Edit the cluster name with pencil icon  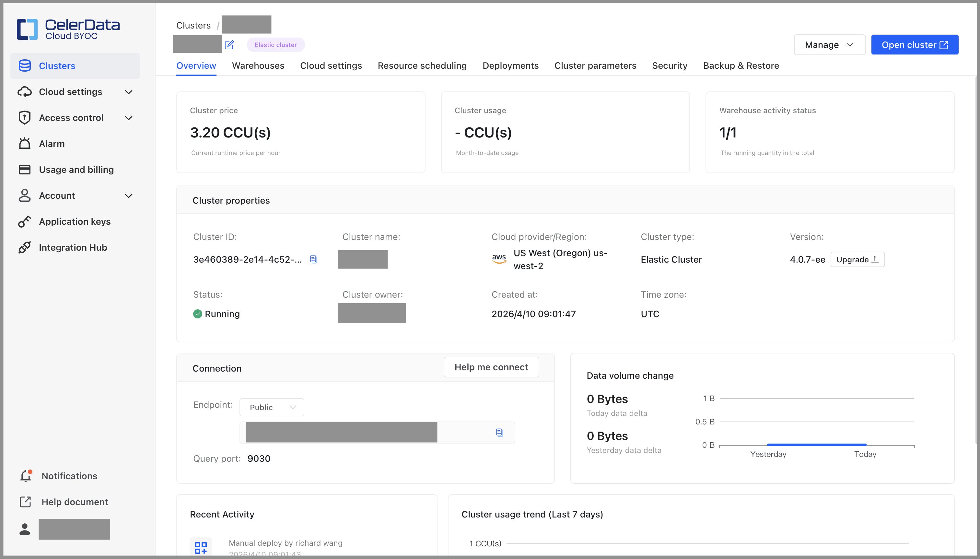tap(230, 44)
